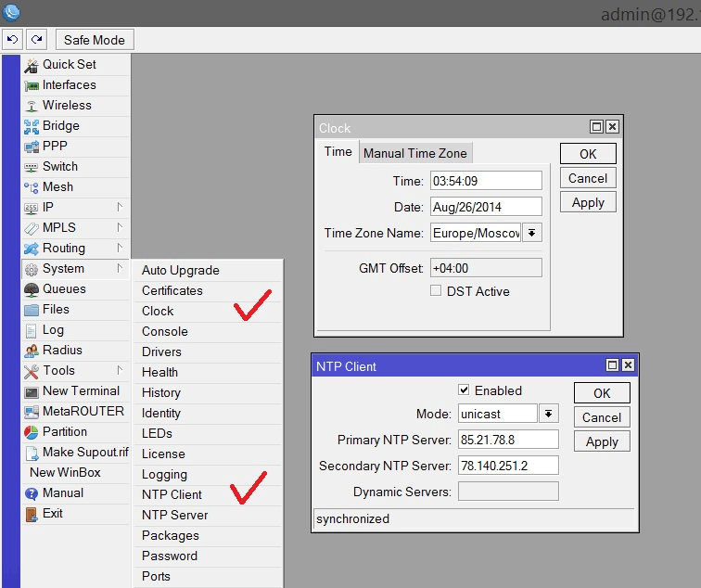
Task: Click OK in the Clock window
Action: (588, 154)
